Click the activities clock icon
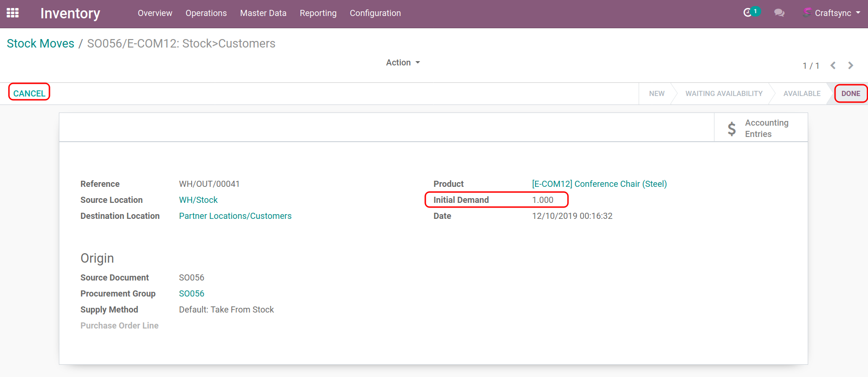This screenshot has width=868, height=377. point(747,13)
